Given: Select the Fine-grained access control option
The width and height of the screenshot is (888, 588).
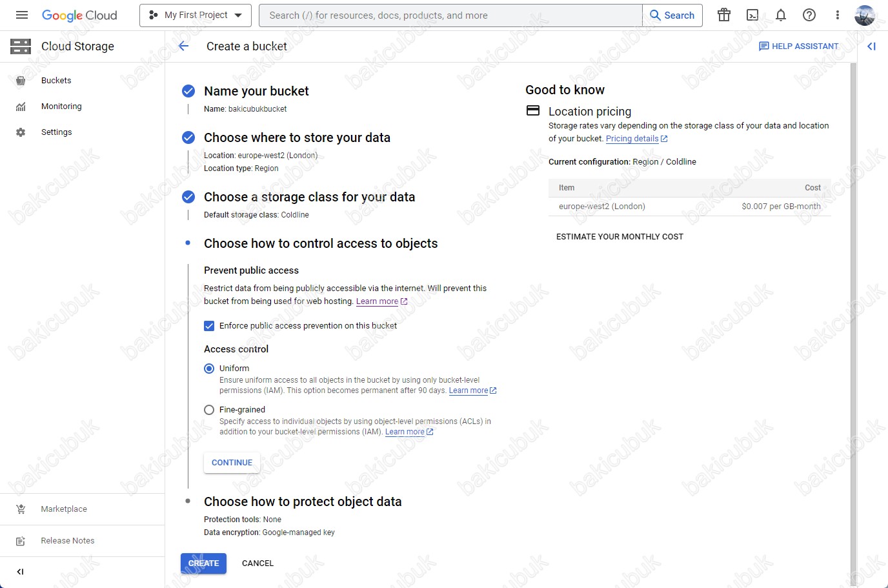Looking at the screenshot, I should point(209,410).
